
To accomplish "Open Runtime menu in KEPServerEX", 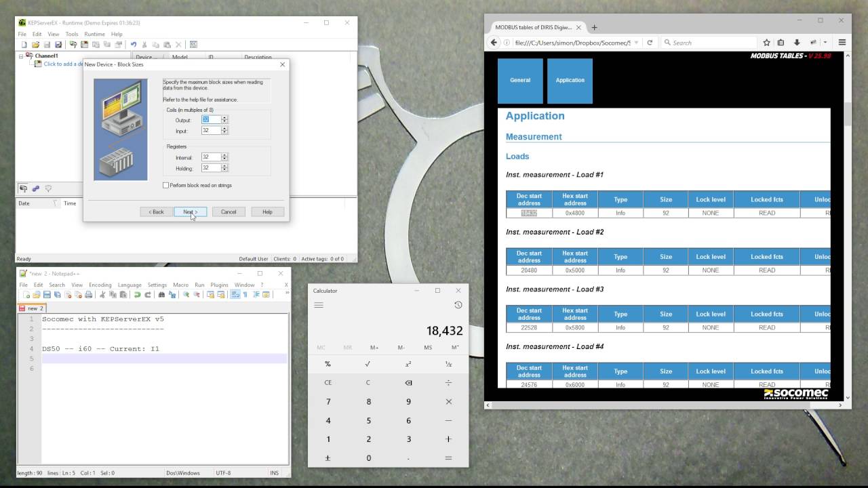I will pos(94,34).
